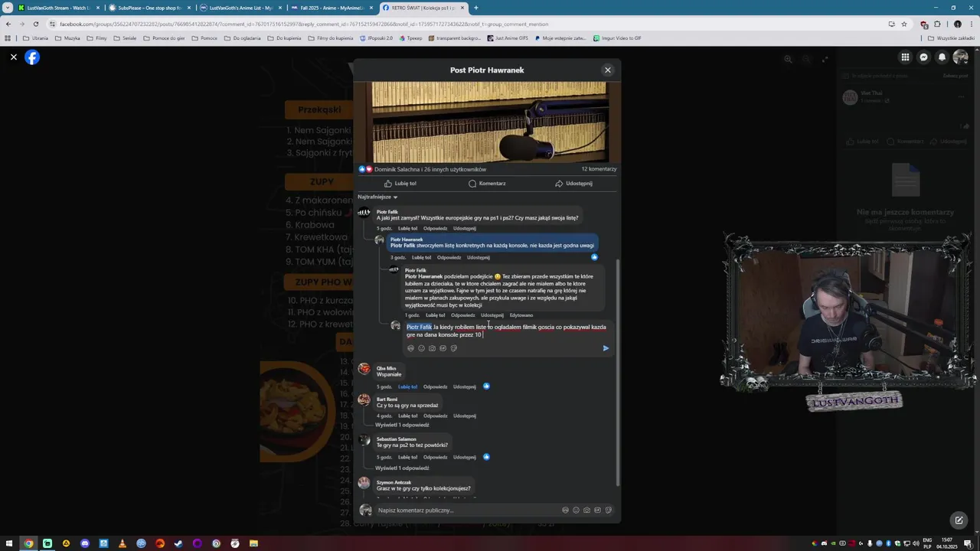Viewport: 980px width, 551px height.
Task: Switch to the SubsPlease tab
Action: (149, 8)
